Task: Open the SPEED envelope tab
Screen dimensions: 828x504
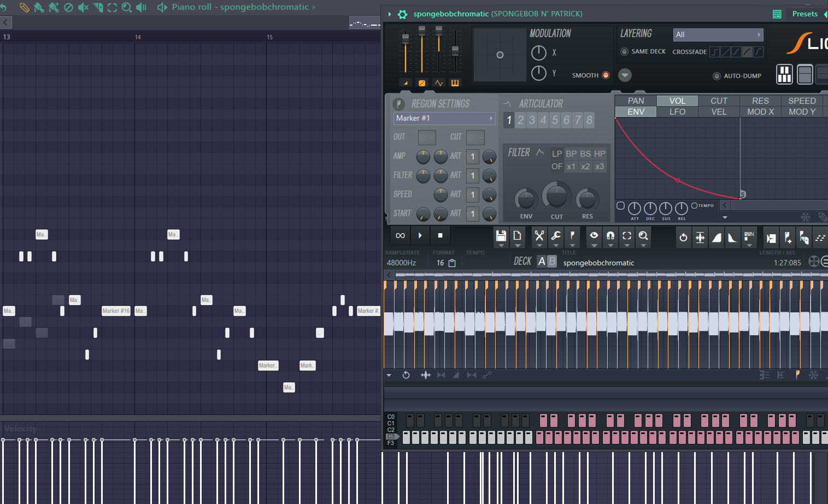Action: pos(802,101)
